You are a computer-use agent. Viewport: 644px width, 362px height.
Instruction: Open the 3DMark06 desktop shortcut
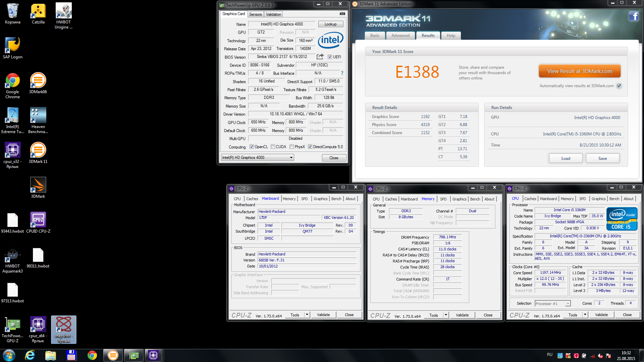tap(38, 83)
